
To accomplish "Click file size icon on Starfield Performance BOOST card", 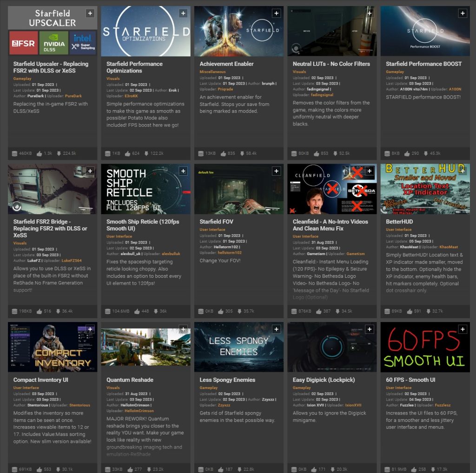I will [x=387, y=153].
